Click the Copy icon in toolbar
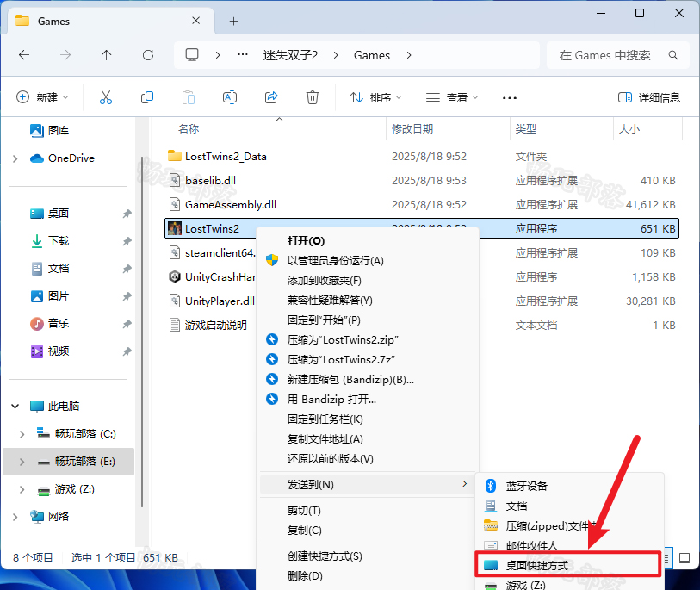 point(147,97)
